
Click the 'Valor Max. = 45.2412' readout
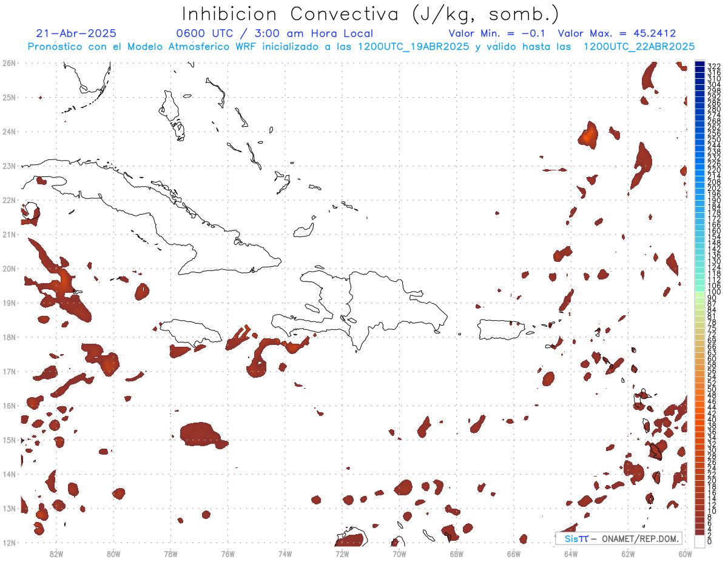click(617, 33)
